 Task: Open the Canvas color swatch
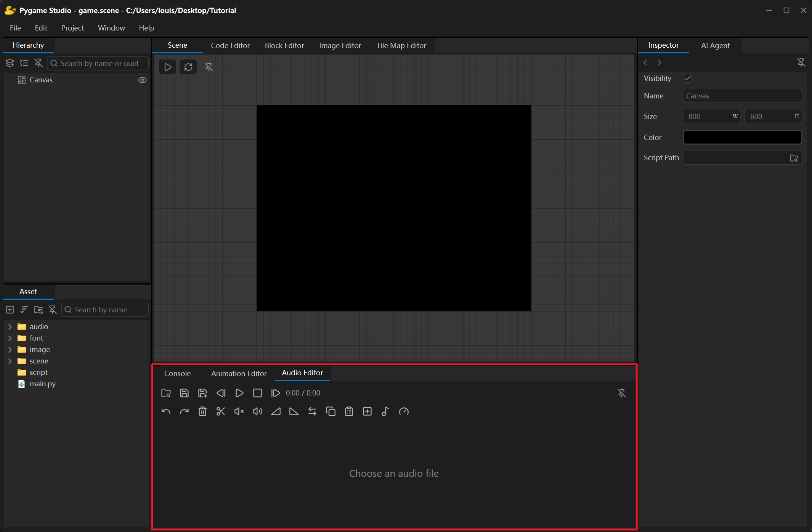coord(742,137)
